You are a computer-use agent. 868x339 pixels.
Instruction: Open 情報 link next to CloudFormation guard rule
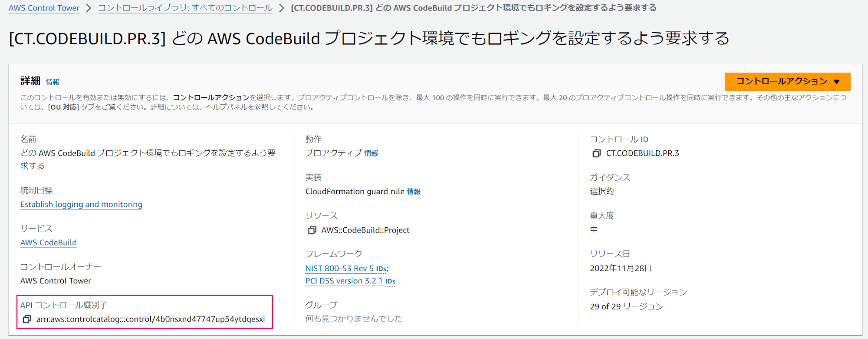(x=414, y=192)
